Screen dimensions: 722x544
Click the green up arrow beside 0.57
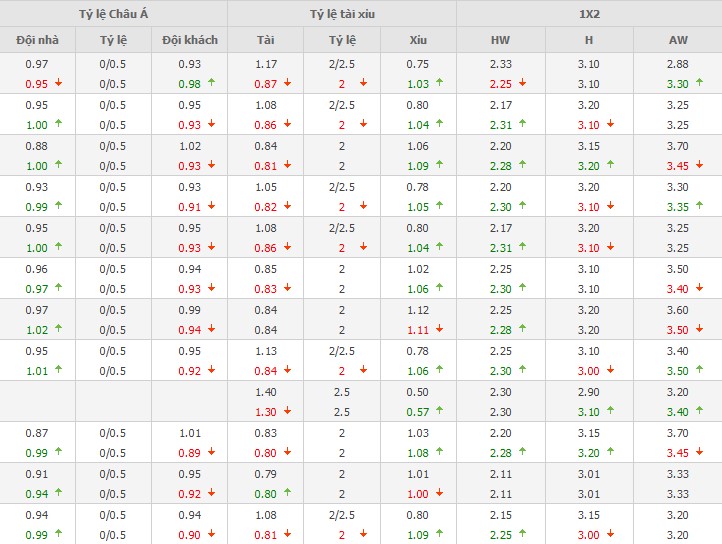(441, 412)
